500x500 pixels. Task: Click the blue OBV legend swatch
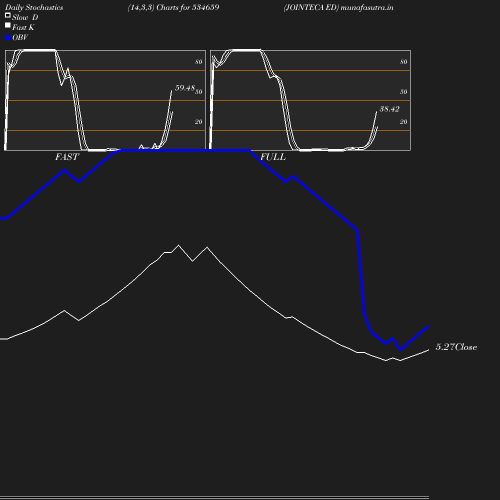tap(8, 38)
